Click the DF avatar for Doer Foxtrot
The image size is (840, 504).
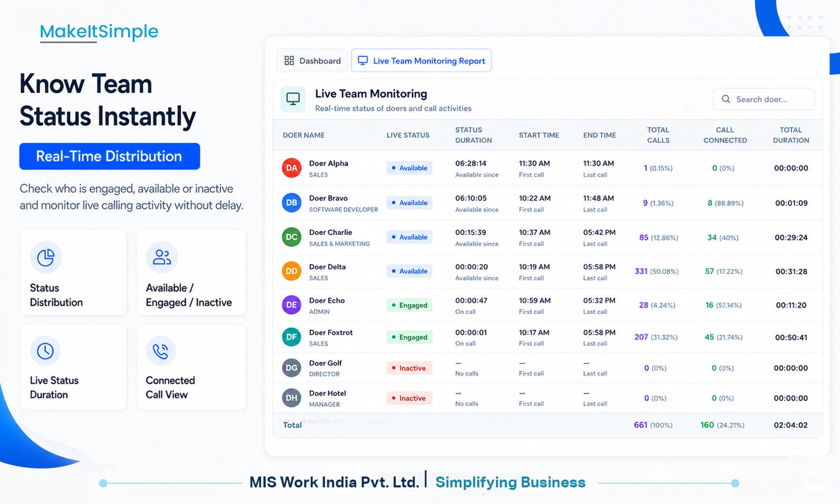[x=291, y=337]
